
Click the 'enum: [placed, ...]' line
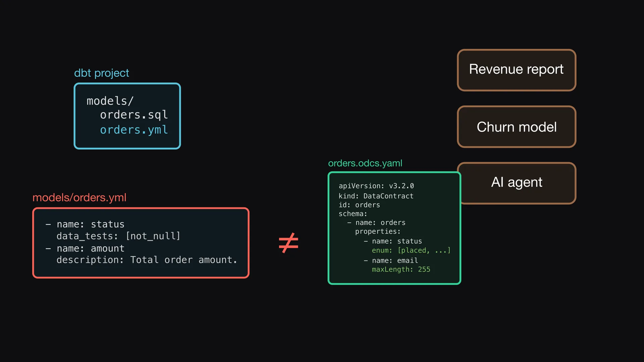point(411,250)
